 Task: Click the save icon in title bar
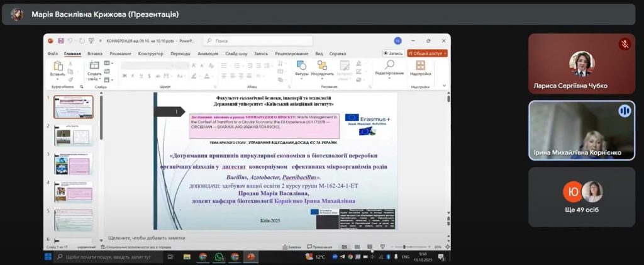(x=60, y=41)
